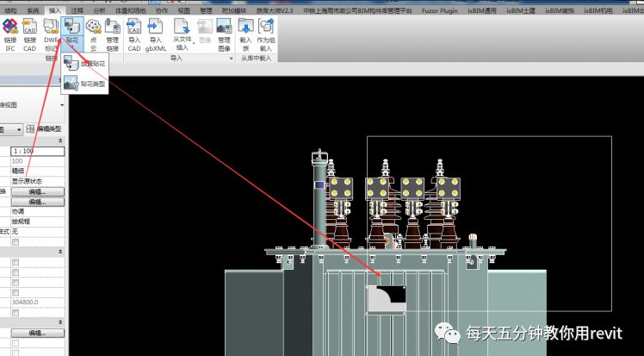Open the 管理 ribbon tab
The image size is (644, 356).
click(x=206, y=10)
